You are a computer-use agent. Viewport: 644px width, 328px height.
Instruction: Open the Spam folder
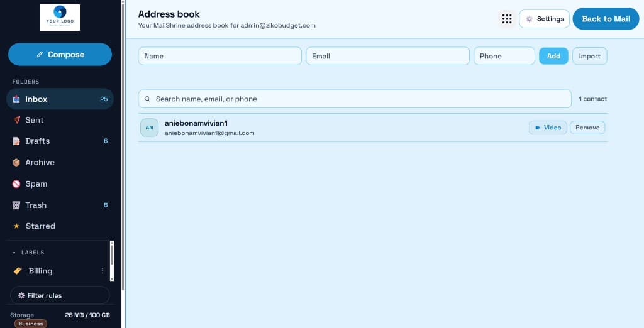(x=60, y=184)
